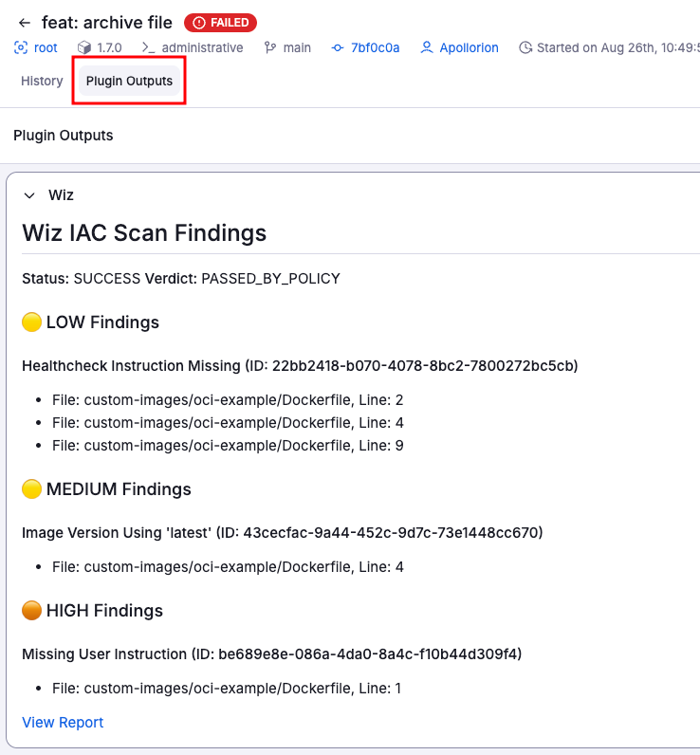The height and width of the screenshot is (755, 700).
Task: Collapse the Wiz plugin section
Action: pyautogui.click(x=29, y=195)
